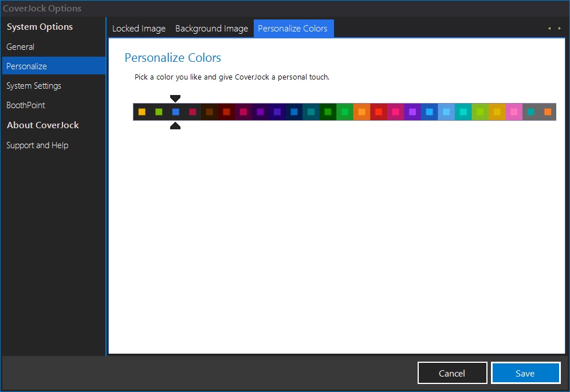570x392 pixels.
Task: Choose the brown swatch on dark brown
Action: (210, 112)
